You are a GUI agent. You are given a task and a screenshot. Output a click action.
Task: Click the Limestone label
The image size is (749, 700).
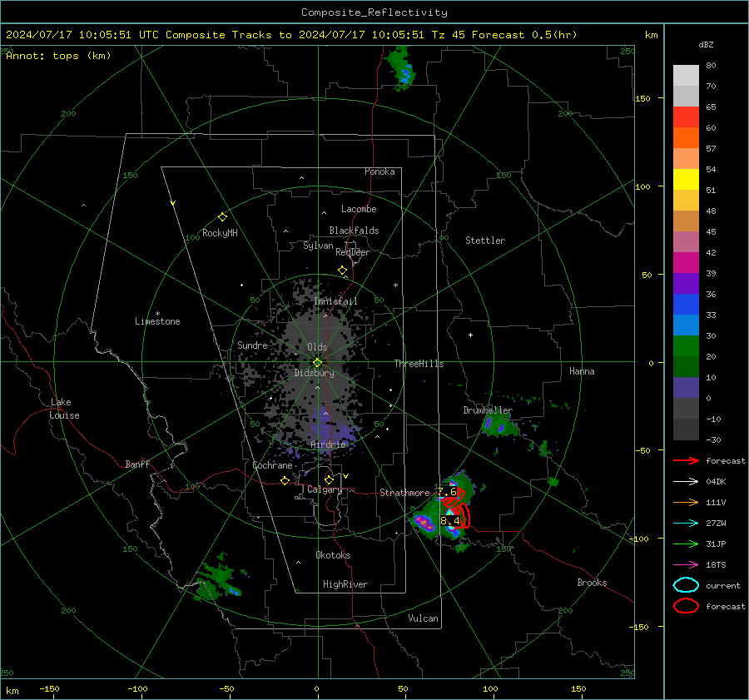[157, 321]
